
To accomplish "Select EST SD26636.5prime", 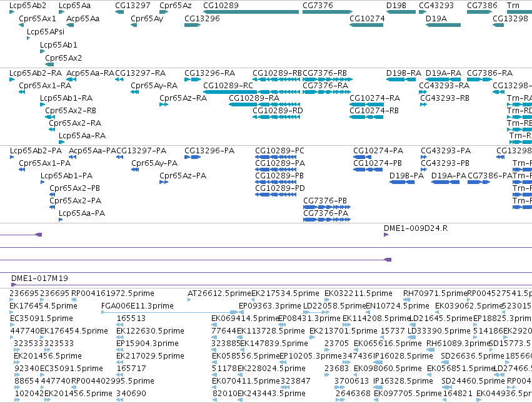I will pos(445,362).
